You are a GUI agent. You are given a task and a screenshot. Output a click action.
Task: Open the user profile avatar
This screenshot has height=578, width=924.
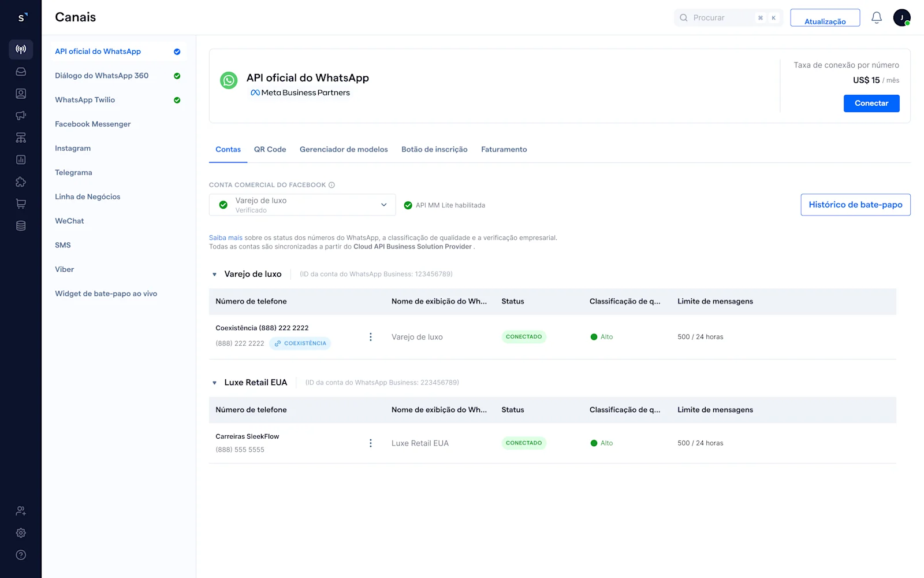tap(902, 18)
